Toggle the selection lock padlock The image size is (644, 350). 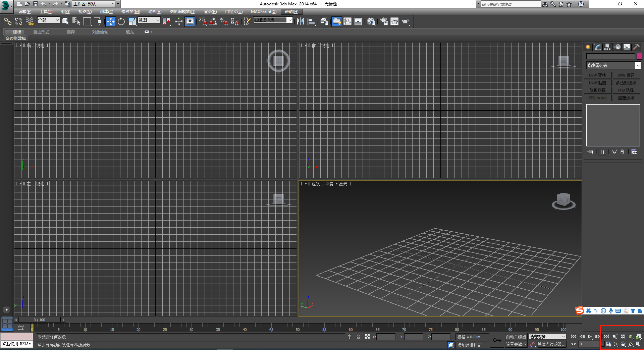click(358, 337)
